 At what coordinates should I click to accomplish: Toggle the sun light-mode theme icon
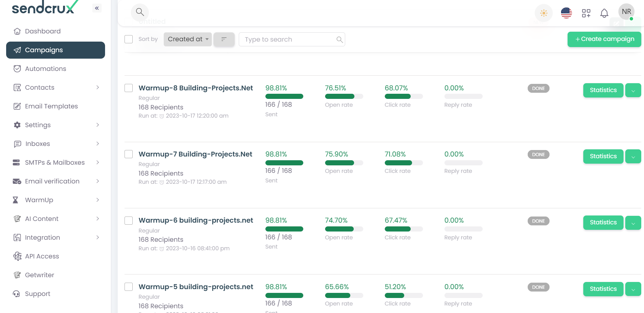(x=543, y=13)
